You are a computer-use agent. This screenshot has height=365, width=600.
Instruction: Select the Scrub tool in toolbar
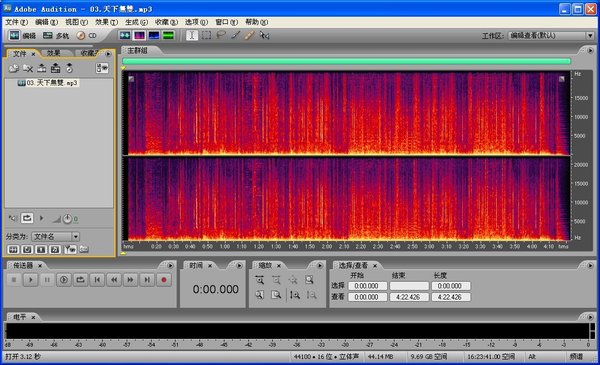coord(264,36)
